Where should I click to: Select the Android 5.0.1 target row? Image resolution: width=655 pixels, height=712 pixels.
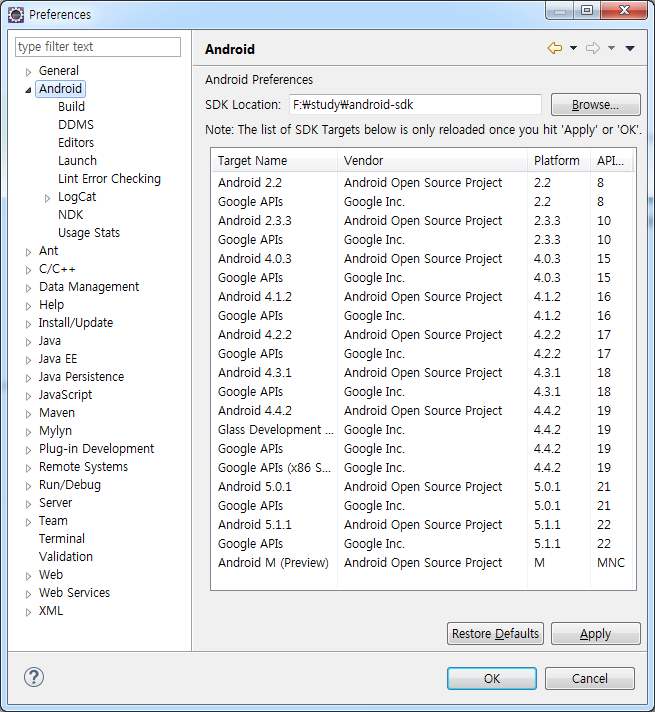pos(422,487)
